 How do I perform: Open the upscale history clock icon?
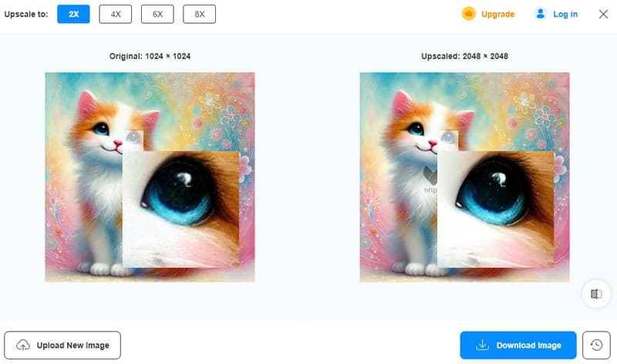coord(595,345)
